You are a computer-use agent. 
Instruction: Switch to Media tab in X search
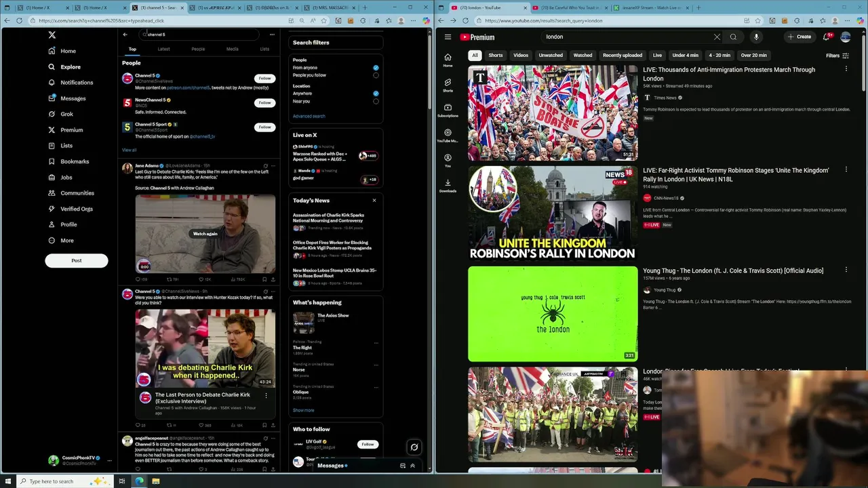point(232,49)
